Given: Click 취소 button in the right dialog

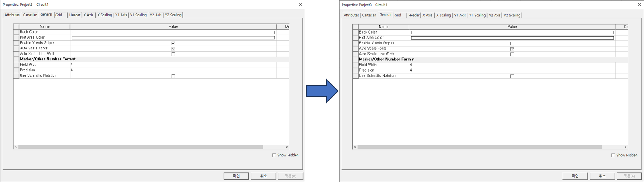Looking at the screenshot, I should pos(602,176).
